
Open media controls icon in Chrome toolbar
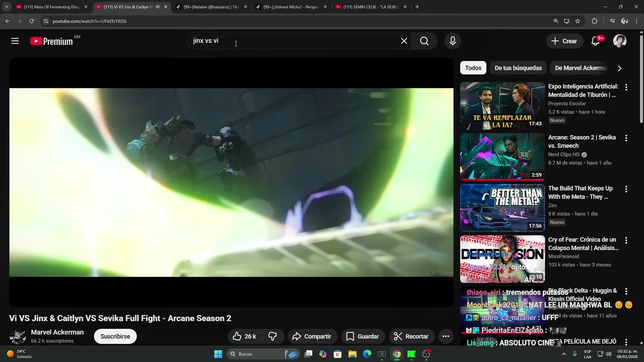(x=612, y=21)
